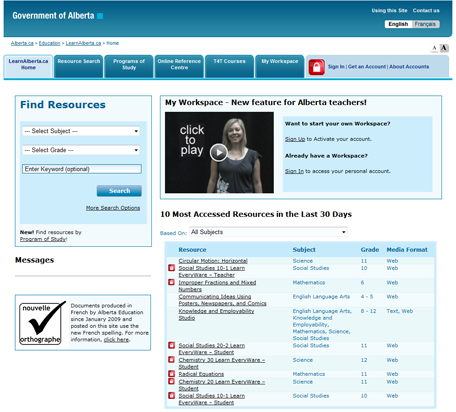Open the Programs of Study tab
Image resolution: width=456 pixels, height=412 pixels.
click(129, 66)
